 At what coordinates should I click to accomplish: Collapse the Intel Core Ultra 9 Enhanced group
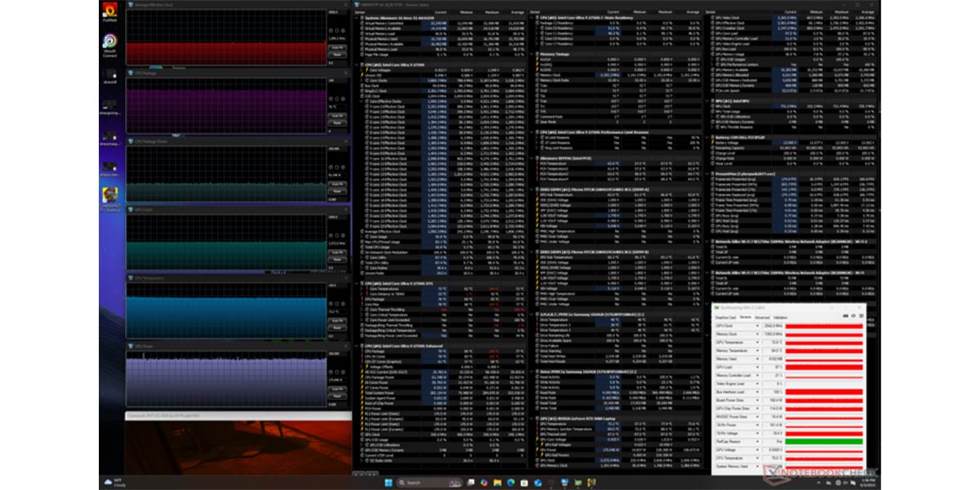point(357,345)
